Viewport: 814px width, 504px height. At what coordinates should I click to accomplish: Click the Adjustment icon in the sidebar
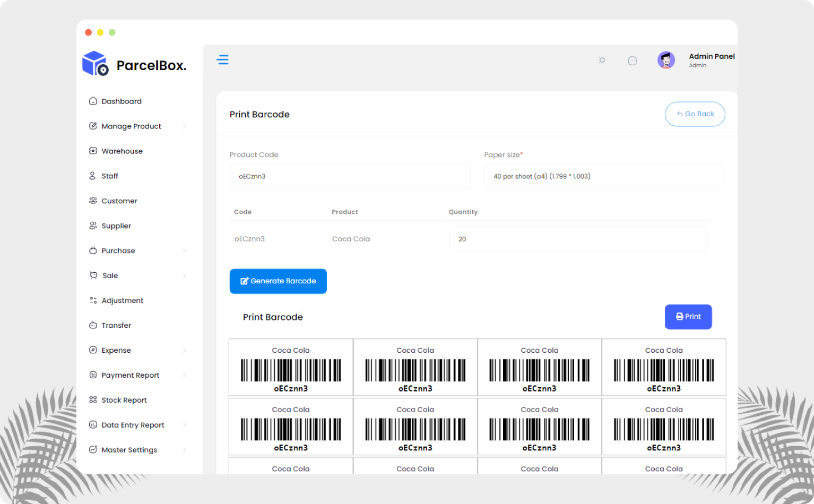click(93, 300)
